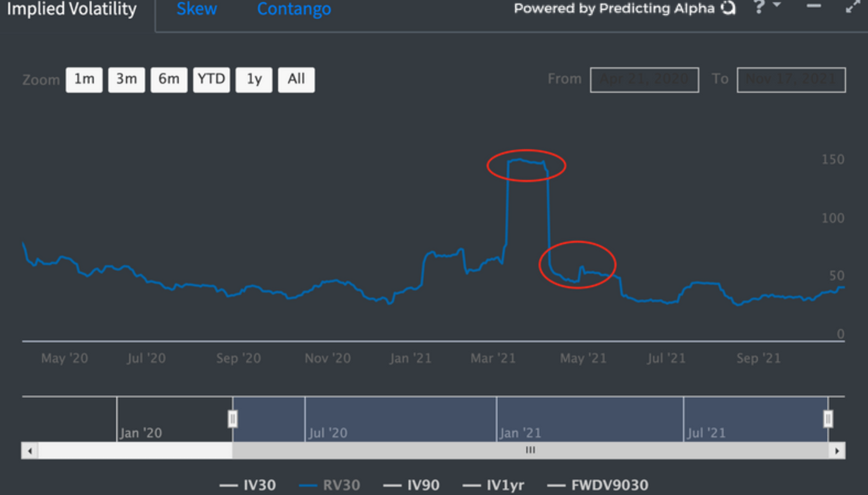Toggle the IV30 series in legend

pyautogui.click(x=248, y=485)
